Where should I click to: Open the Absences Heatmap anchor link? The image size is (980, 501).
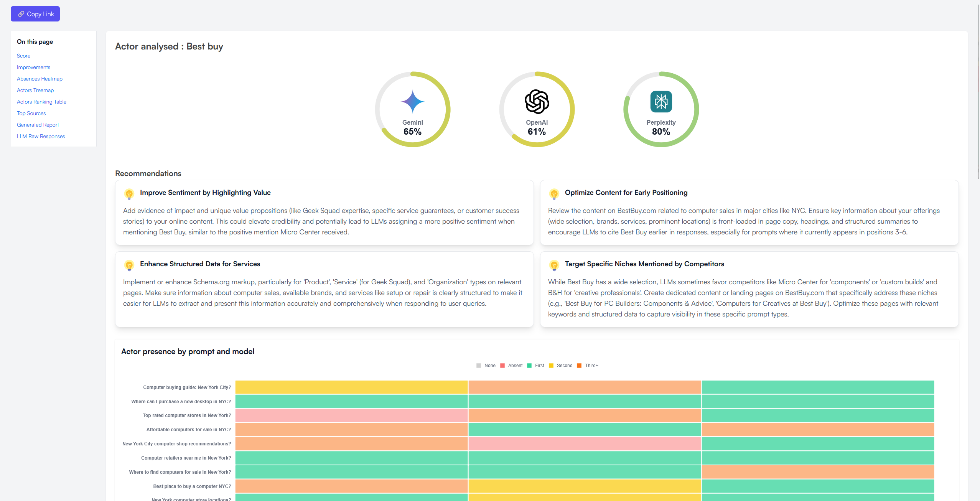point(40,79)
